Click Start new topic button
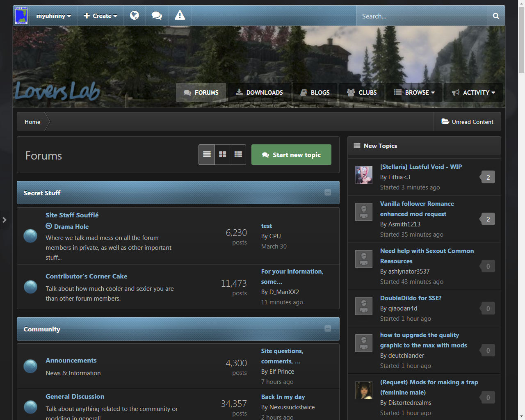This screenshot has height=420, width=525. pyautogui.click(x=291, y=155)
